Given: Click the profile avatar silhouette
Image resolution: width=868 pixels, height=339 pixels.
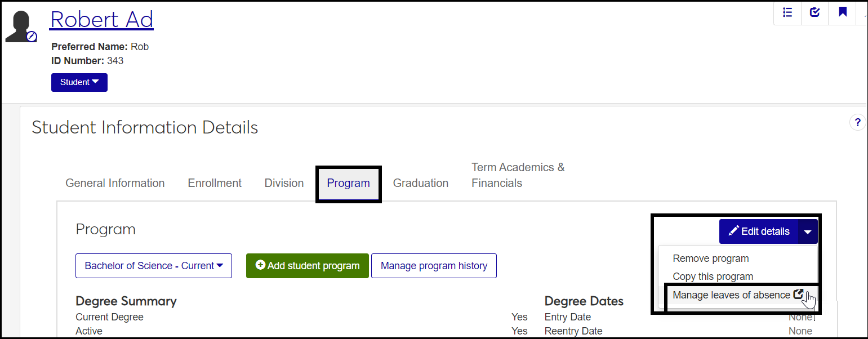Looking at the screenshot, I should pyautogui.click(x=19, y=26).
